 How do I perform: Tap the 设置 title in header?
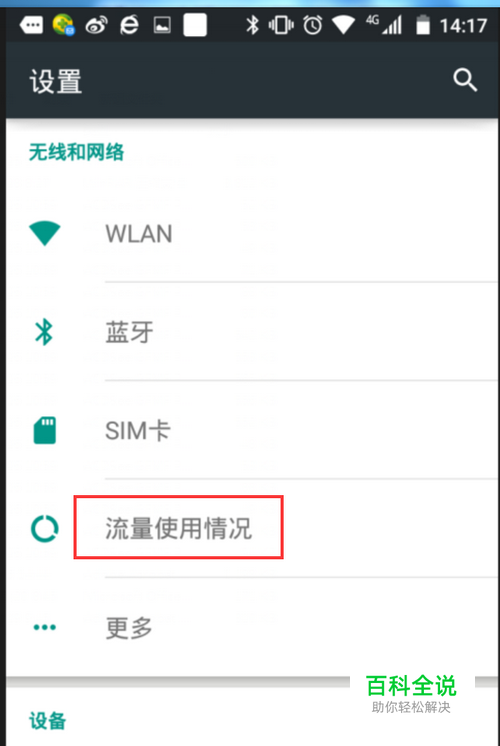(x=56, y=81)
